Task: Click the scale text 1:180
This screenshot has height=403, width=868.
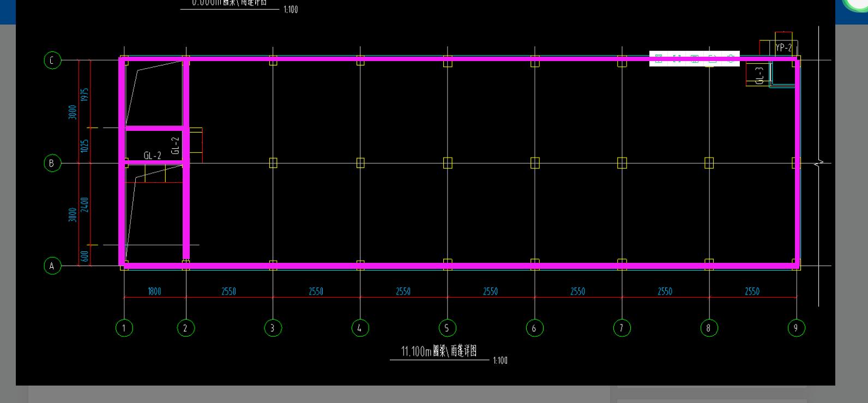Action: pos(291,9)
